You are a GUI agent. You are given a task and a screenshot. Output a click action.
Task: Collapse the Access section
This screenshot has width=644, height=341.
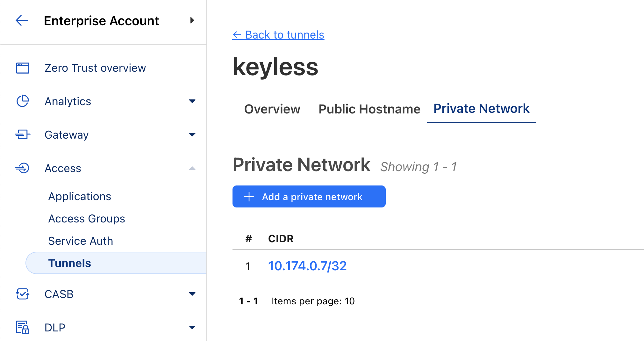click(x=192, y=168)
